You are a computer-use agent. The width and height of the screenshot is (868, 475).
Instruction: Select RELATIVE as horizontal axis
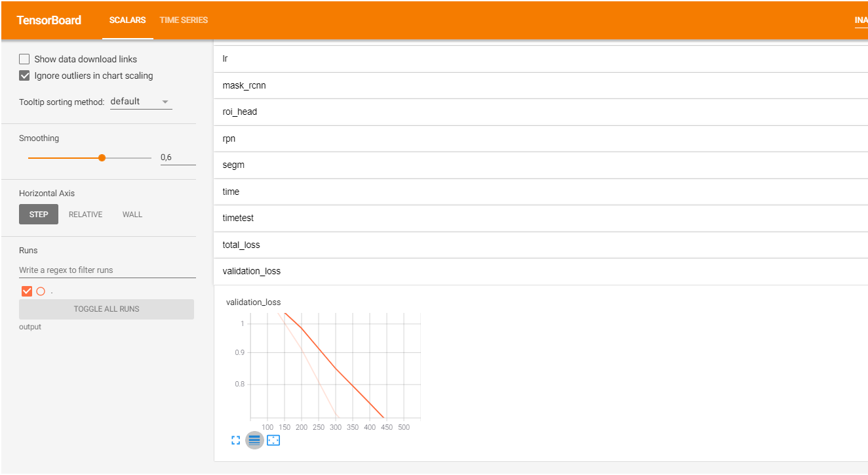click(x=85, y=214)
